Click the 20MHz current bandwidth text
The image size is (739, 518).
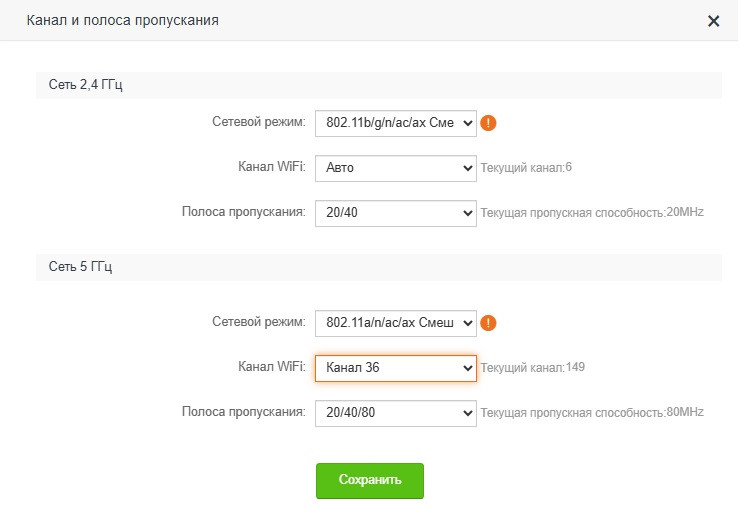(x=685, y=213)
